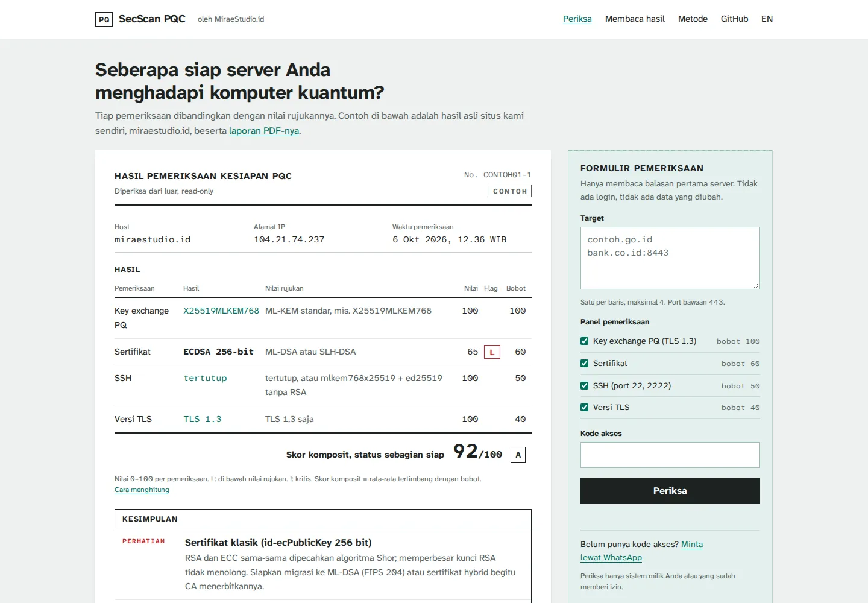This screenshot has height=603, width=868.
Task: Open the MiraeStudio.id link
Action: 239,19
